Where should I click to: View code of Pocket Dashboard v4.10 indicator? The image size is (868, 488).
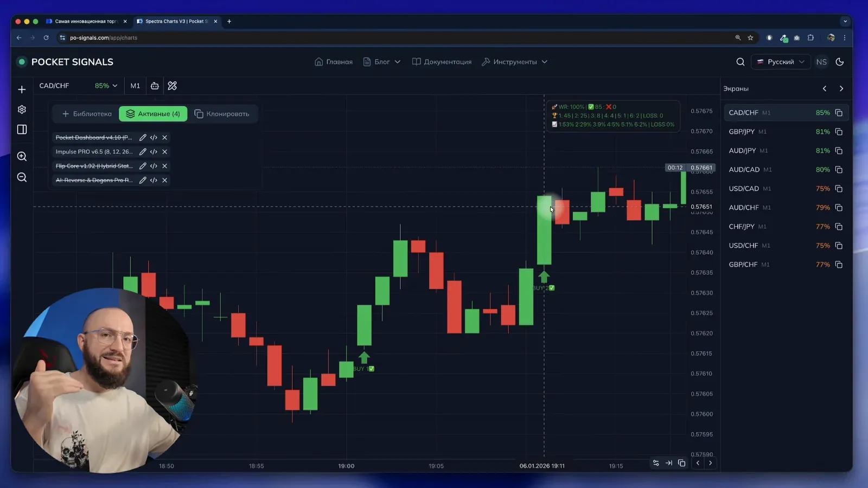pyautogui.click(x=154, y=138)
